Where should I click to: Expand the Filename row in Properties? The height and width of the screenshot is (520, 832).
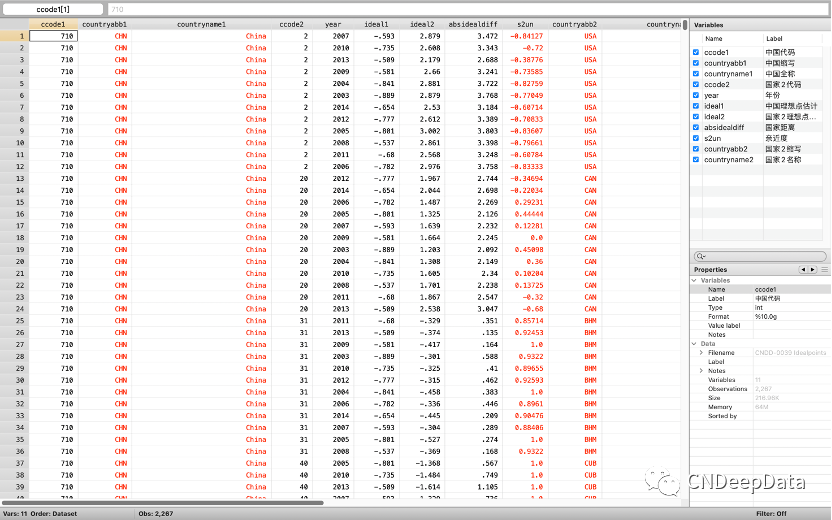(x=701, y=352)
